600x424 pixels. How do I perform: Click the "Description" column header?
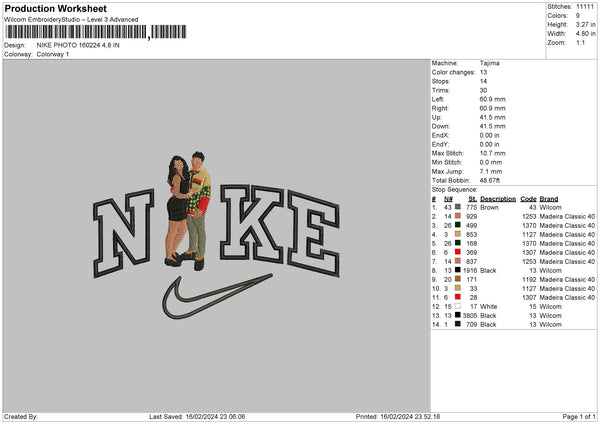click(x=498, y=199)
